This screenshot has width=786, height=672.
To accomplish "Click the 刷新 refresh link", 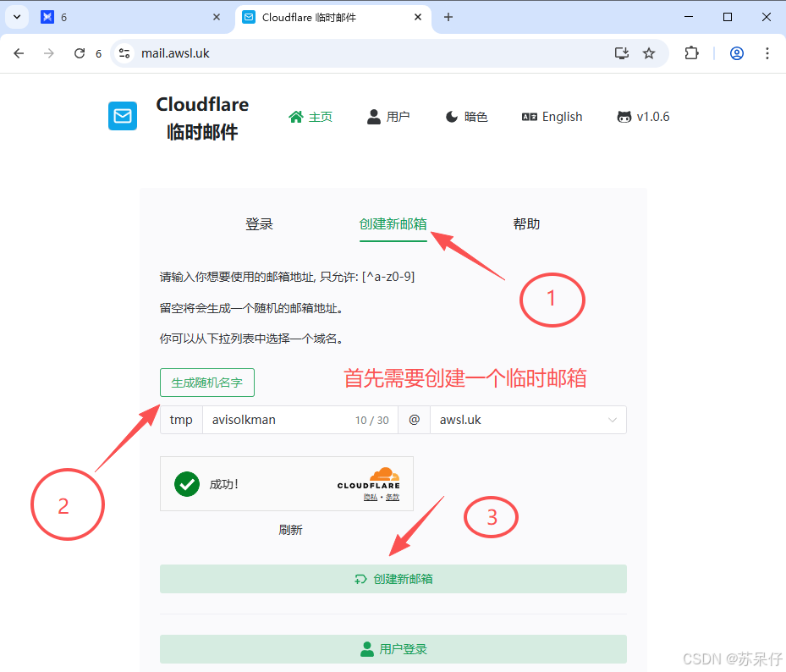I will pos(290,528).
